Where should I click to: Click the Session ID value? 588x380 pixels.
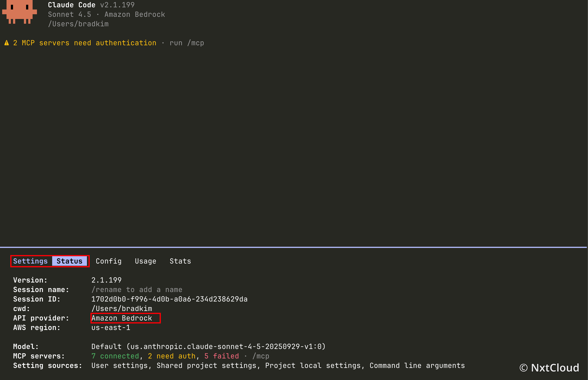coord(169,299)
